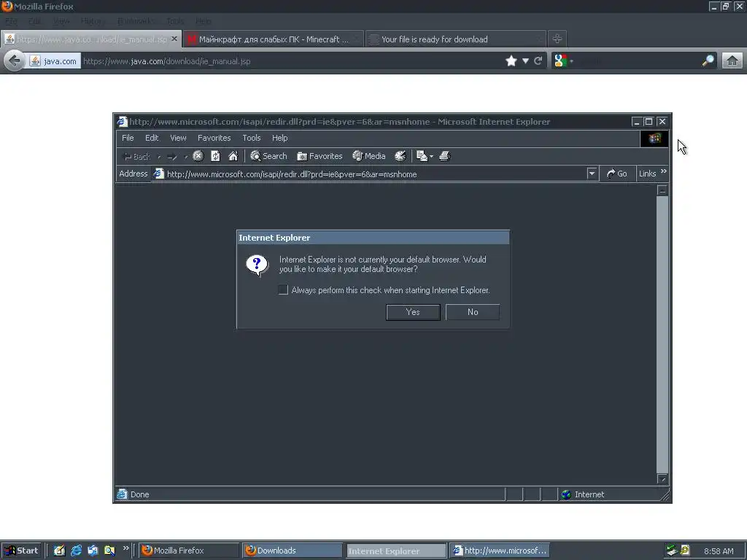Click the microsoft.com IE taskbar button
This screenshot has height=560, width=747.
[499, 551]
